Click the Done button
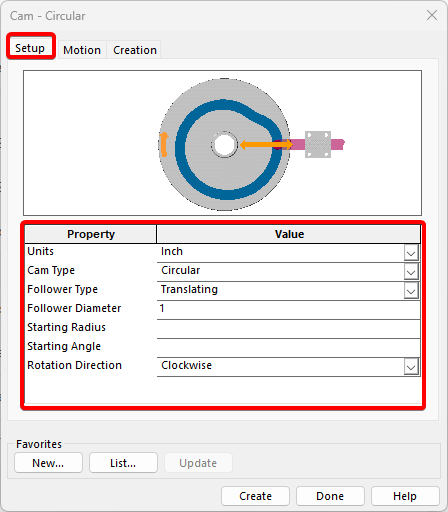448x512 pixels. click(330, 496)
